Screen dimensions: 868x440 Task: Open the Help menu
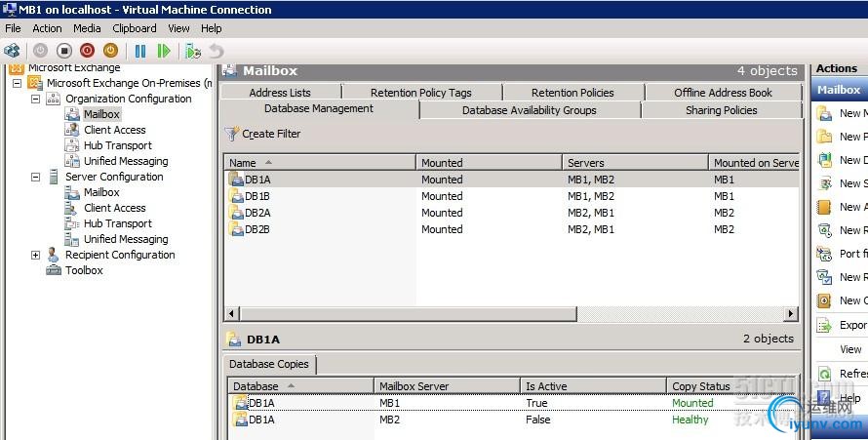point(211,28)
